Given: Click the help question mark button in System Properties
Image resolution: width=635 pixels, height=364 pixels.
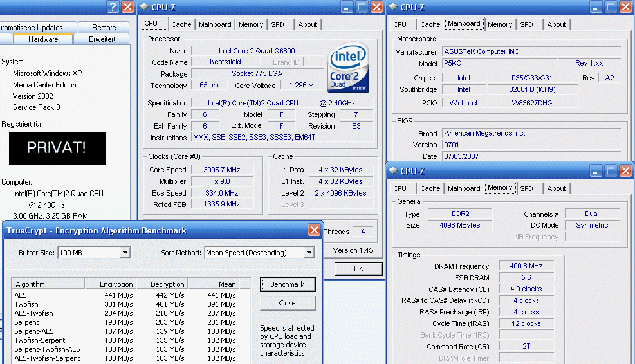Looking at the screenshot, I should click(113, 6).
